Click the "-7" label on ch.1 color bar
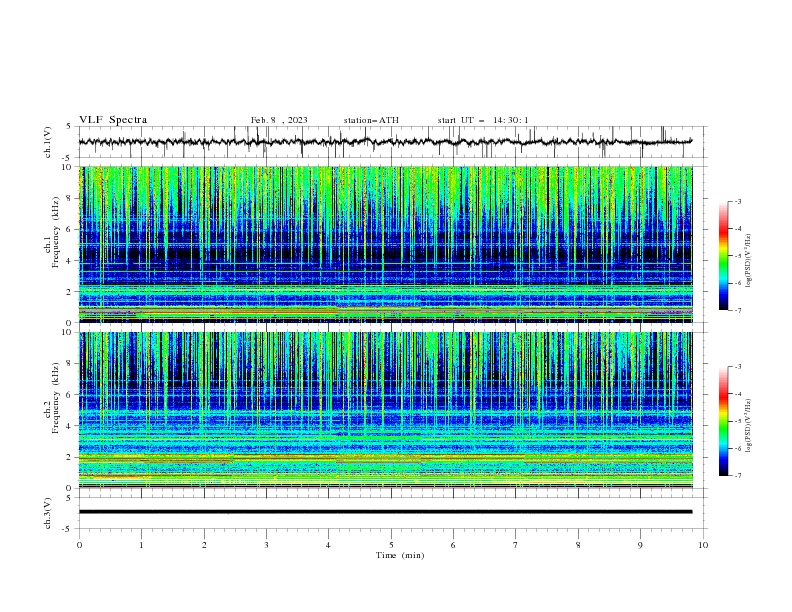Image resolution: width=792 pixels, height=612 pixels. click(737, 310)
